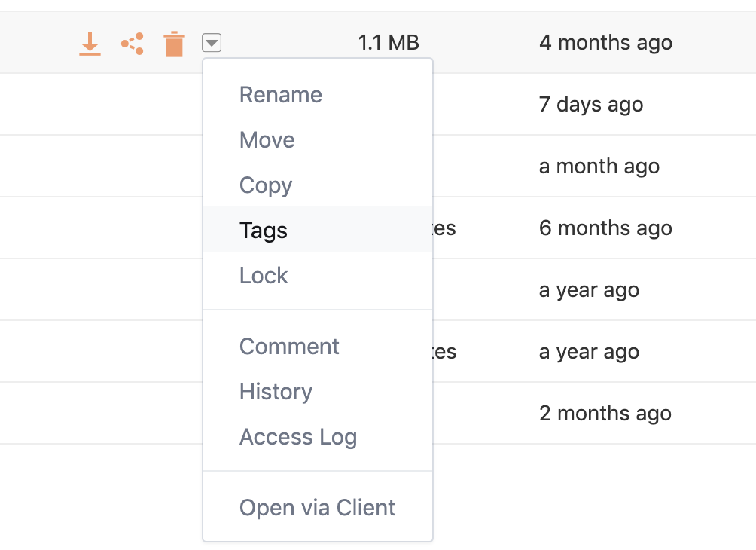
Task: Choose Lock from the dropdown menu
Action: 318,275
